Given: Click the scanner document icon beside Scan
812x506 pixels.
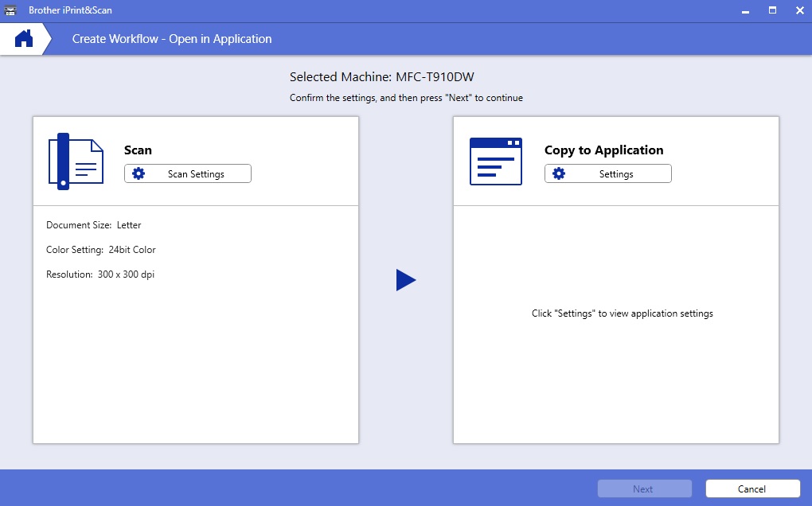Looking at the screenshot, I should (x=76, y=162).
